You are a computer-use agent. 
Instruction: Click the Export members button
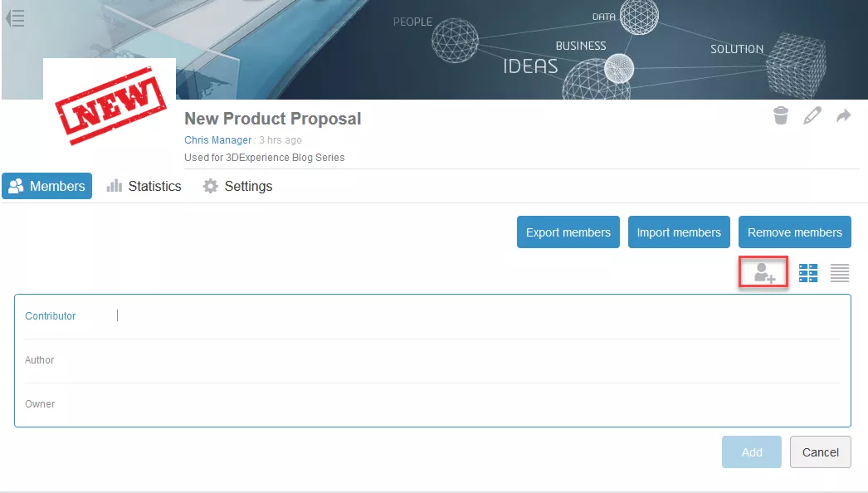click(568, 232)
